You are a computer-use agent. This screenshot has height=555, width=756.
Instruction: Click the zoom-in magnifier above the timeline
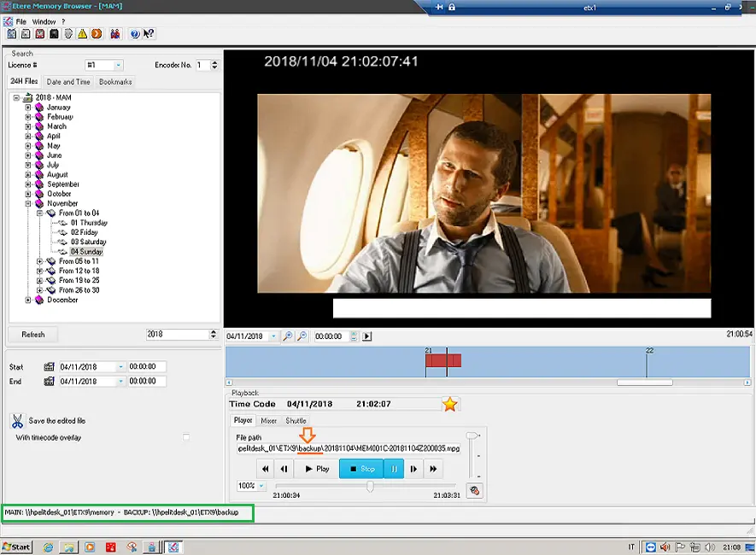288,336
